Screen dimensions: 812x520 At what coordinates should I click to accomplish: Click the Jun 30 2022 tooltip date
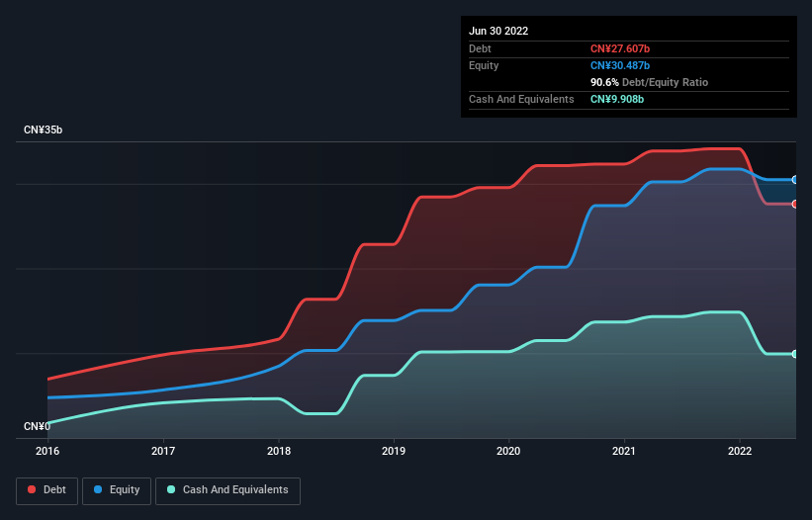[x=498, y=31]
